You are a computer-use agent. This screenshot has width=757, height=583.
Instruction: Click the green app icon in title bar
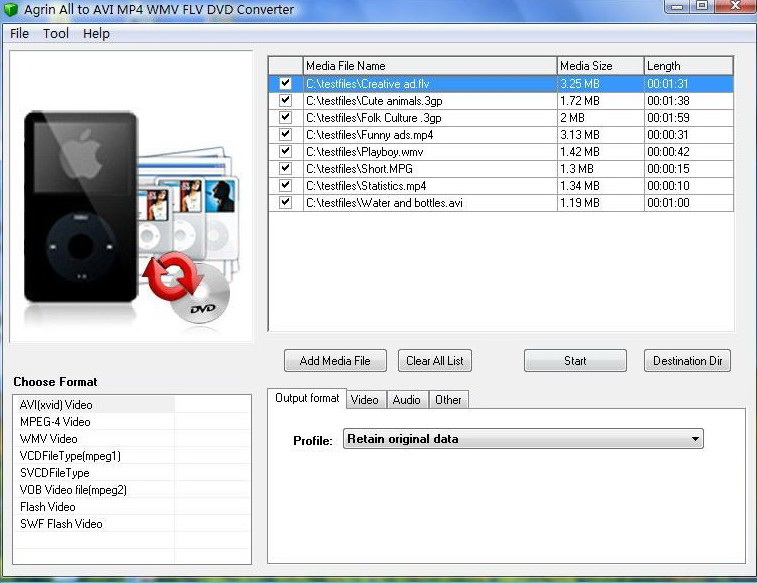pyautogui.click(x=10, y=9)
